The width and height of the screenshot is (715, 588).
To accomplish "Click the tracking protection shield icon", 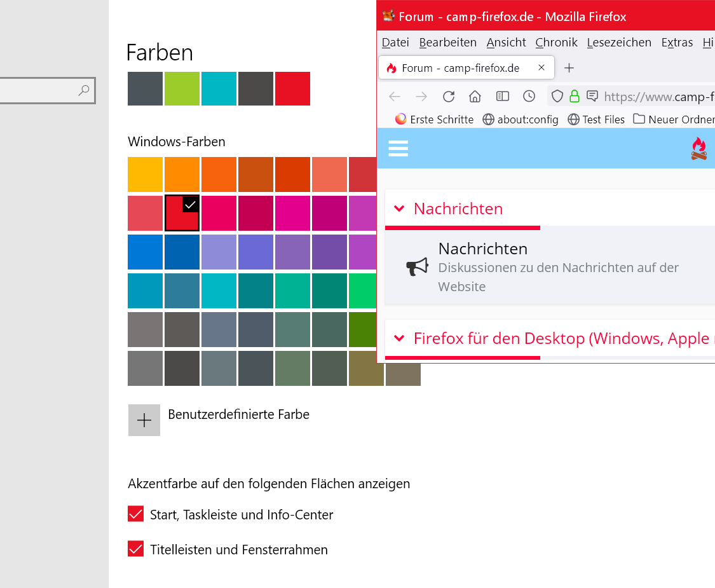I will click(x=557, y=97).
